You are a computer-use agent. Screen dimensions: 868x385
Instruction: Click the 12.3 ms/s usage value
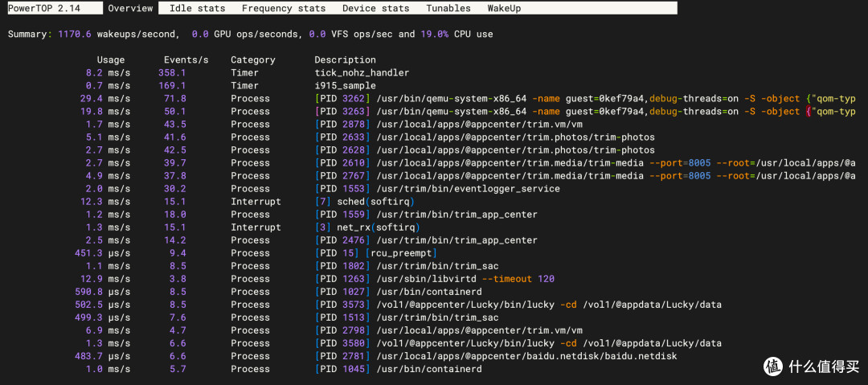[105, 202]
